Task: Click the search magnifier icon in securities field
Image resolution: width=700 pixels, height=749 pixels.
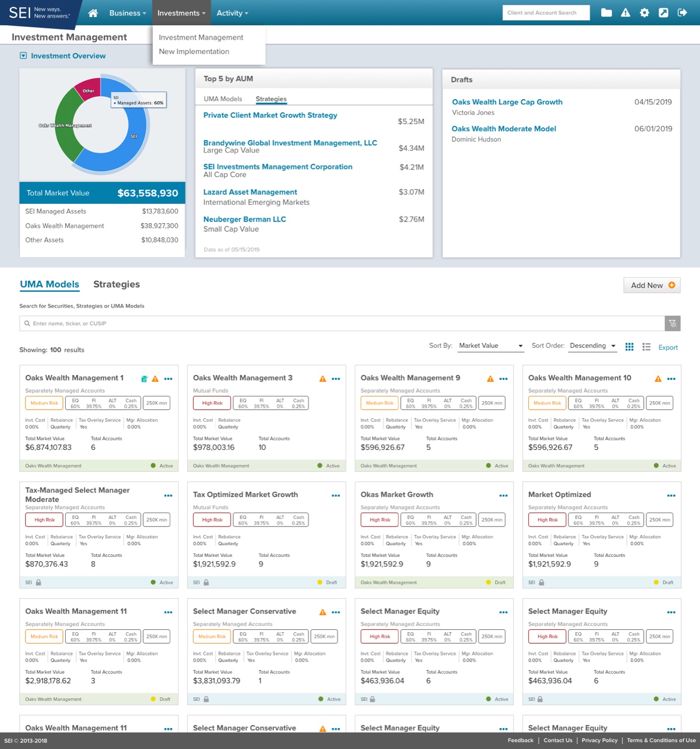Action: coord(27,323)
